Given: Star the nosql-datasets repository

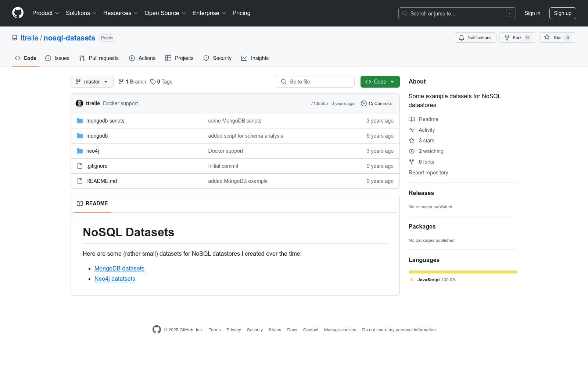Looking at the screenshot, I should (557, 38).
